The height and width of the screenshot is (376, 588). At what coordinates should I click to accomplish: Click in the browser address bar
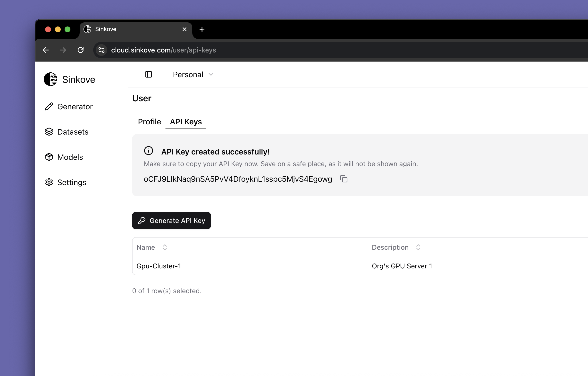tap(163, 50)
